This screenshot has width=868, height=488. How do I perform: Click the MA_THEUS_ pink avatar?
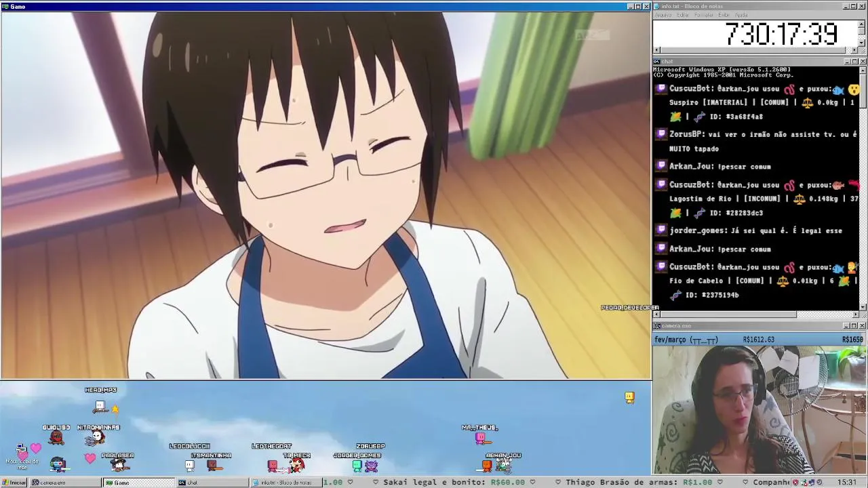[481, 439]
